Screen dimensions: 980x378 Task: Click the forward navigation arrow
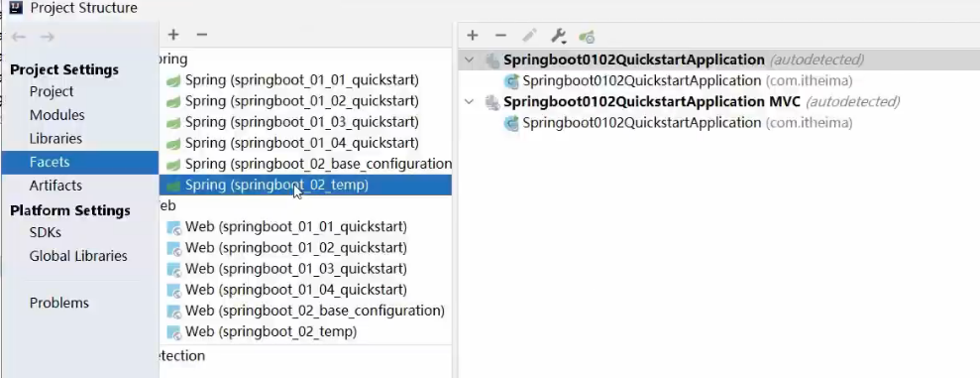pyautogui.click(x=48, y=37)
